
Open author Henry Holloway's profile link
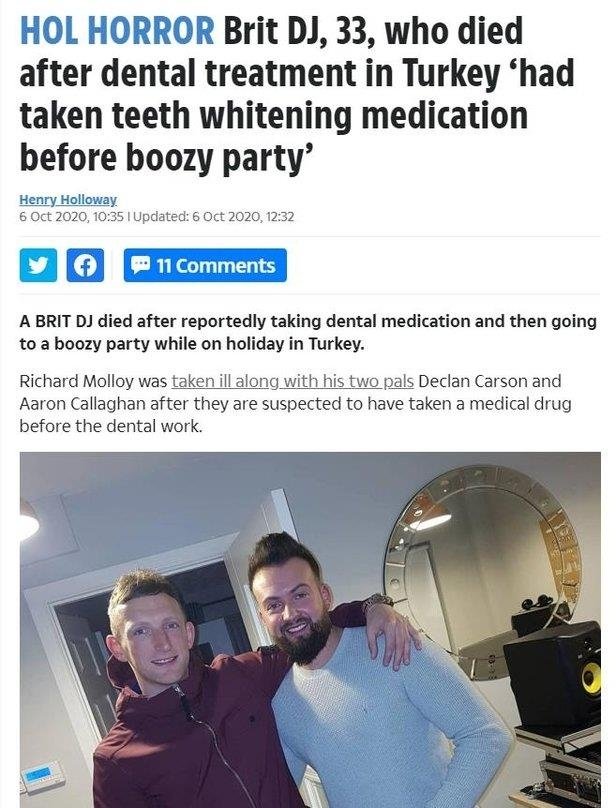click(x=68, y=199)
